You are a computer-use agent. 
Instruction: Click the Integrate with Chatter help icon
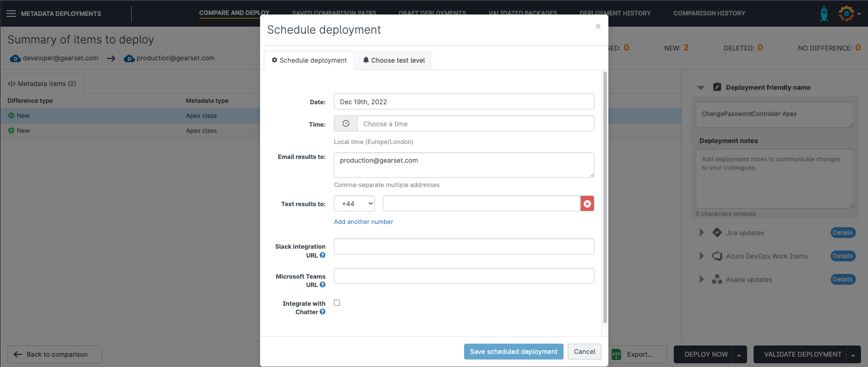[322, 312]
